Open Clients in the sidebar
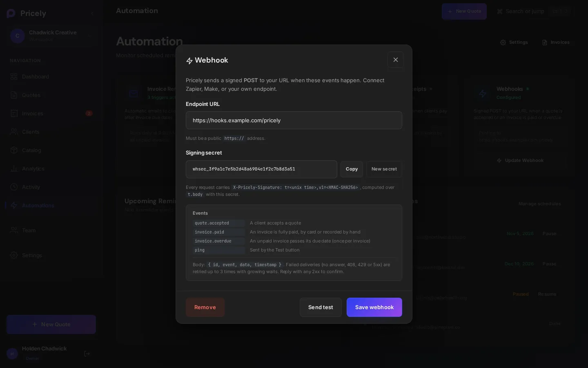 [51, 132]
